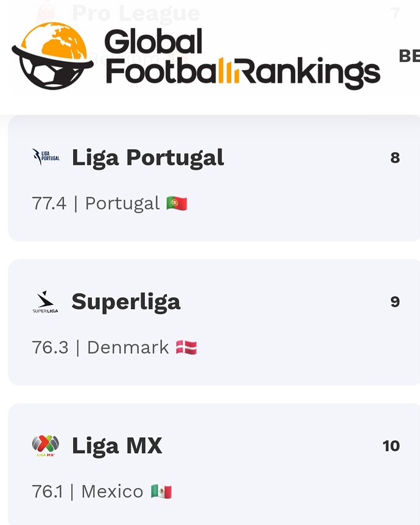The width and height of the screenshot is (420, 525).
Task: Click the Global Football Rankings globe logo
Action: point(52,57)
